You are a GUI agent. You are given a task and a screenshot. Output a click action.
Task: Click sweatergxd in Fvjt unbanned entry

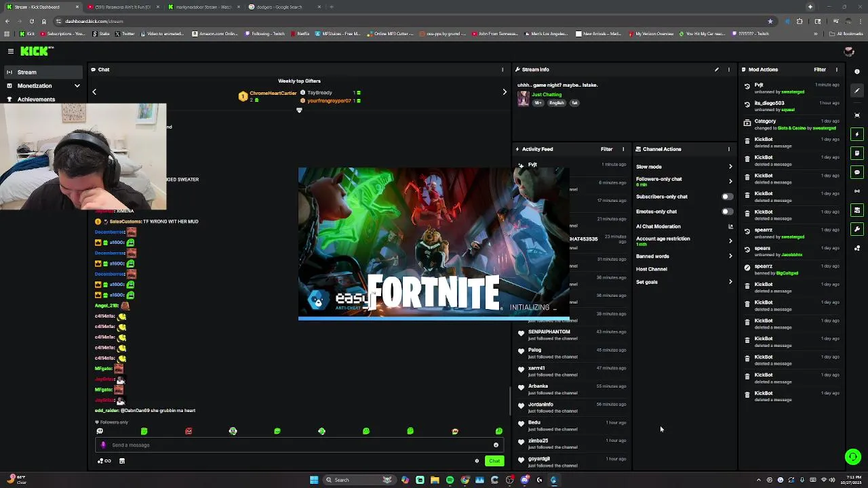point(793,92)
